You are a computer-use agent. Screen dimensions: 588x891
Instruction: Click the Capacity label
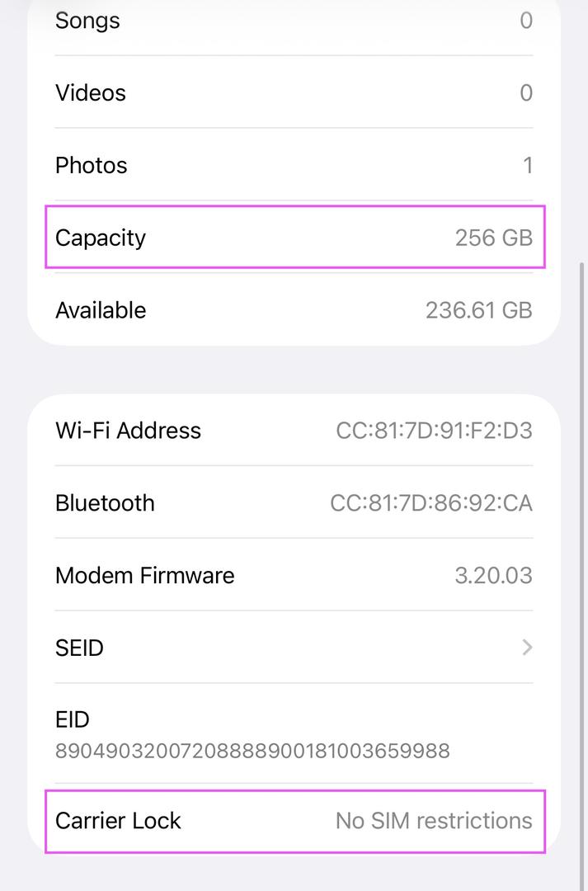tap(101, 238)
